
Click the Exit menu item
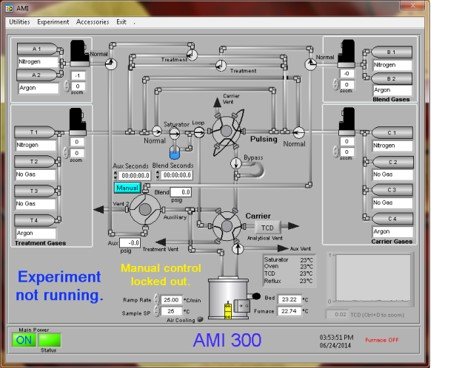[121, 22]
